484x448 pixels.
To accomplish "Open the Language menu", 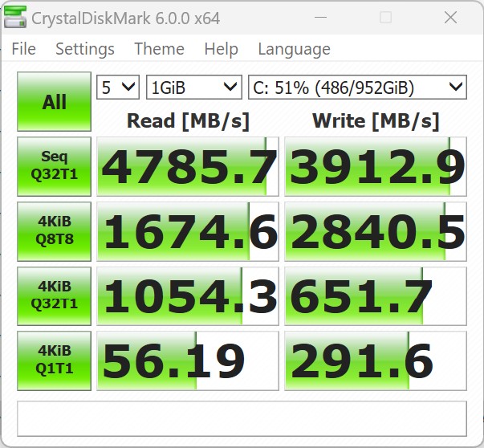I will point(294,49).
